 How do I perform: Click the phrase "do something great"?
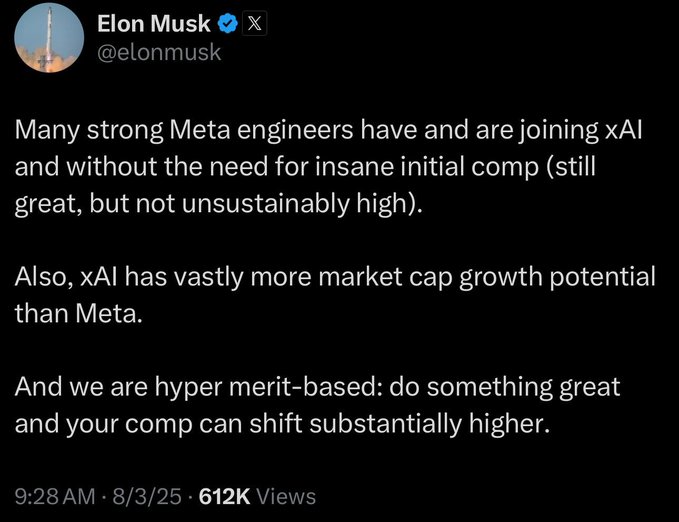coord(504,387)
